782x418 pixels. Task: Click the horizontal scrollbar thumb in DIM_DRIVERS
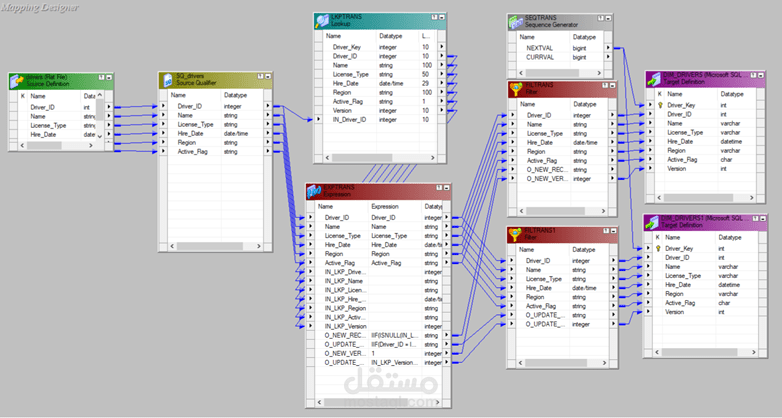tap(698, 198)
